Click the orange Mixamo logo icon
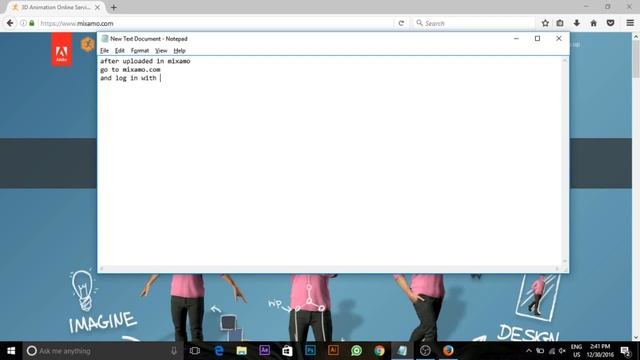Image resolution: width=640 pixels, height=360 pixels. pyautogui.click(x=87, y=44)
